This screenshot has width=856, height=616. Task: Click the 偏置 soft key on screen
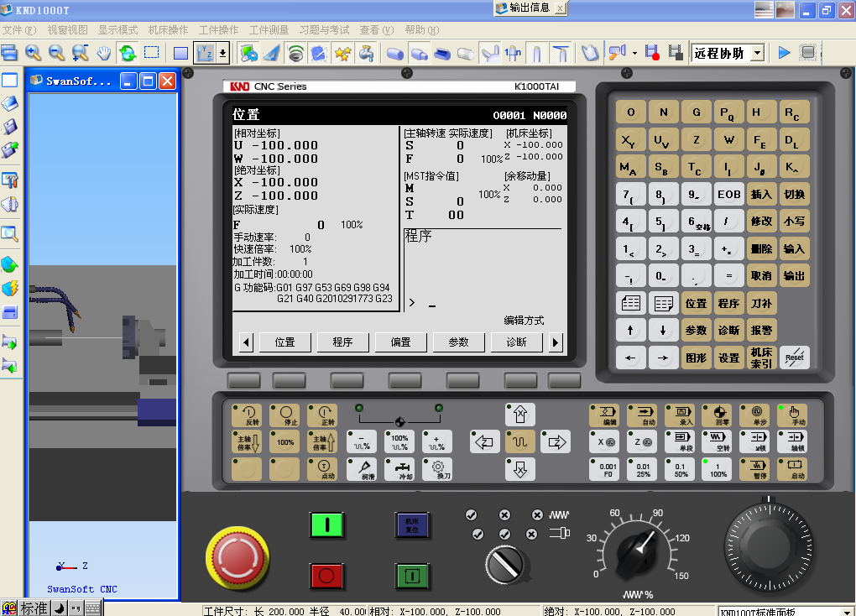point(400,342)
